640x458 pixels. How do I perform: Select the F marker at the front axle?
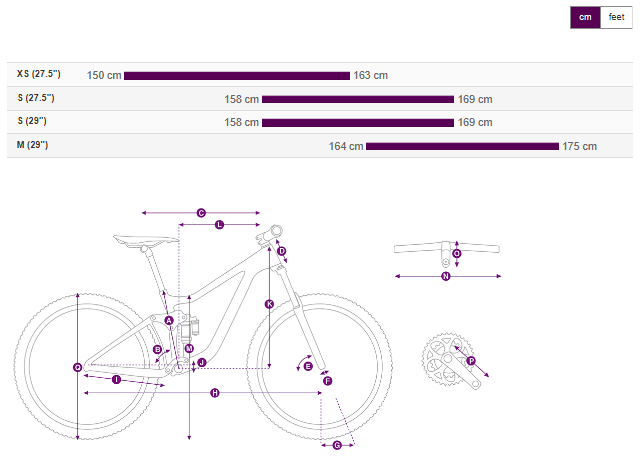click(x=327, y=381)
